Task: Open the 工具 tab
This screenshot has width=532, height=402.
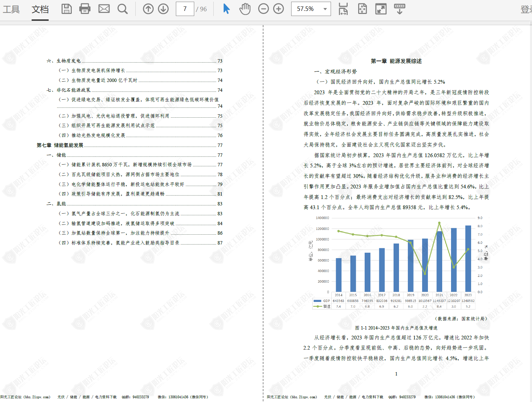Action: click(11, 9)
